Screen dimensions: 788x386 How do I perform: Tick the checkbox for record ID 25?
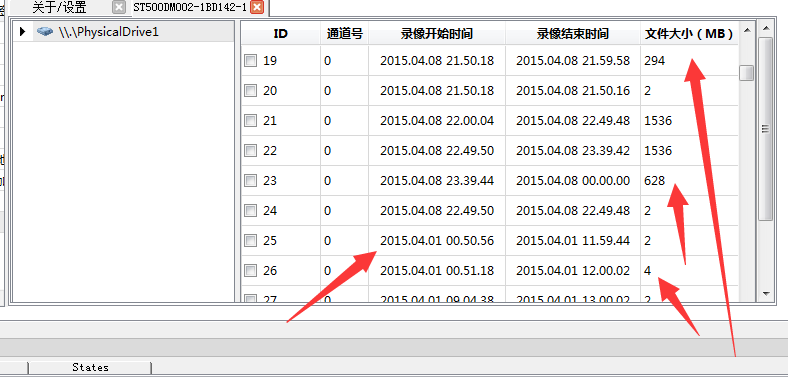click(250, 241)
